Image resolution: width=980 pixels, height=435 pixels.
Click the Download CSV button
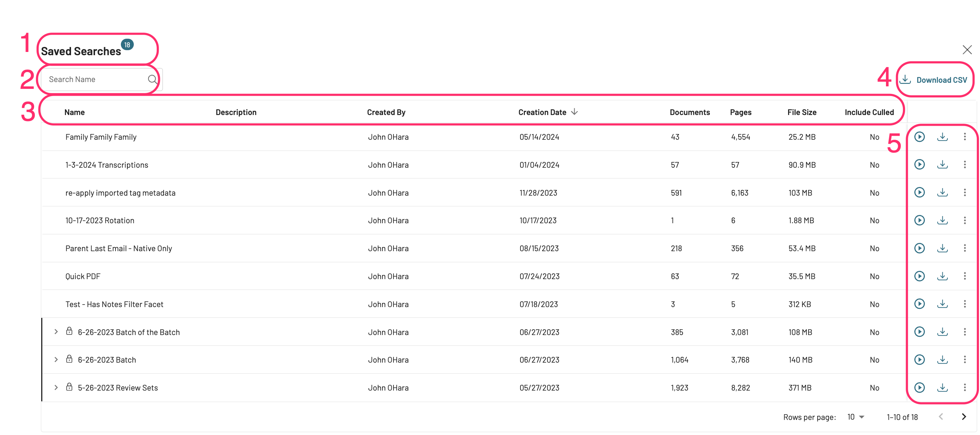pyautogui.click(x=933, y=80)
